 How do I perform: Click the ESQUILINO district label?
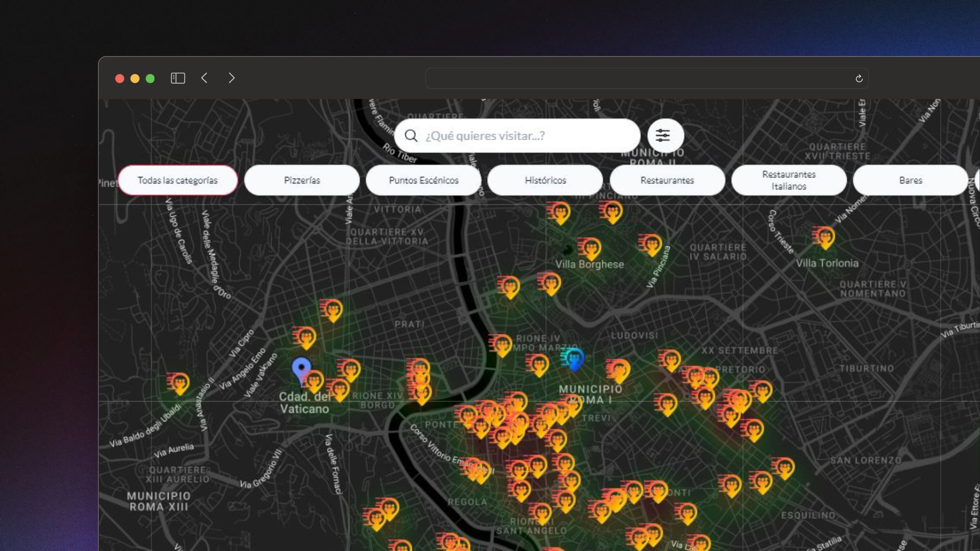tap(808, 515)
